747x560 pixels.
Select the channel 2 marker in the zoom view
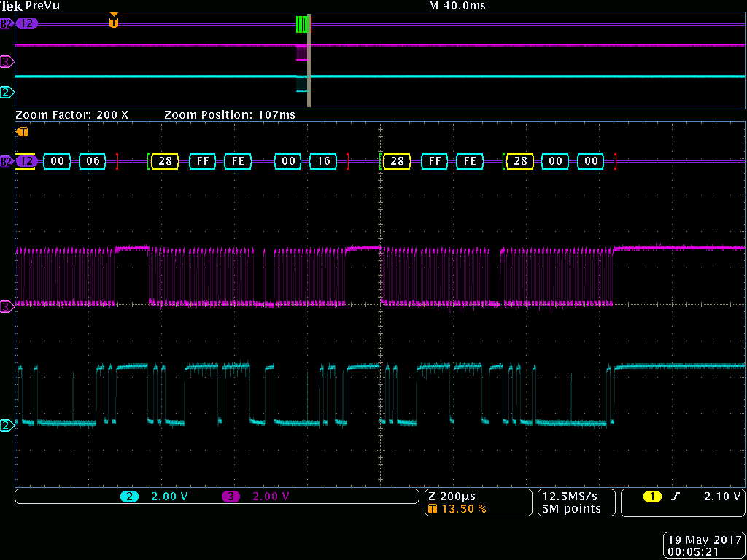pos(6,425)
